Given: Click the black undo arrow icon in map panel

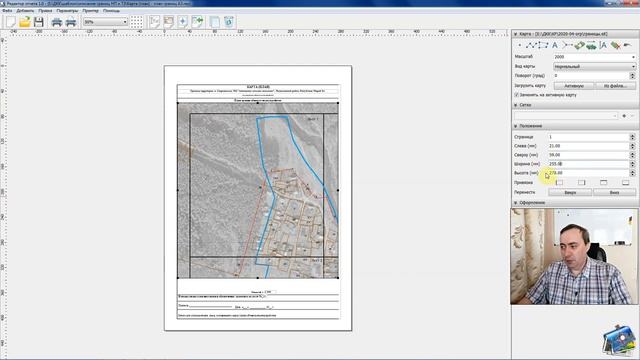Looking at the screenshot, I should (x=627, y=45).
